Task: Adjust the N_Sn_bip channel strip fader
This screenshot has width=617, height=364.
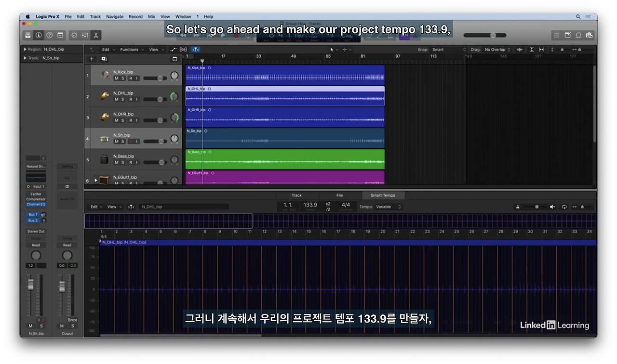Action: [31, 284]
